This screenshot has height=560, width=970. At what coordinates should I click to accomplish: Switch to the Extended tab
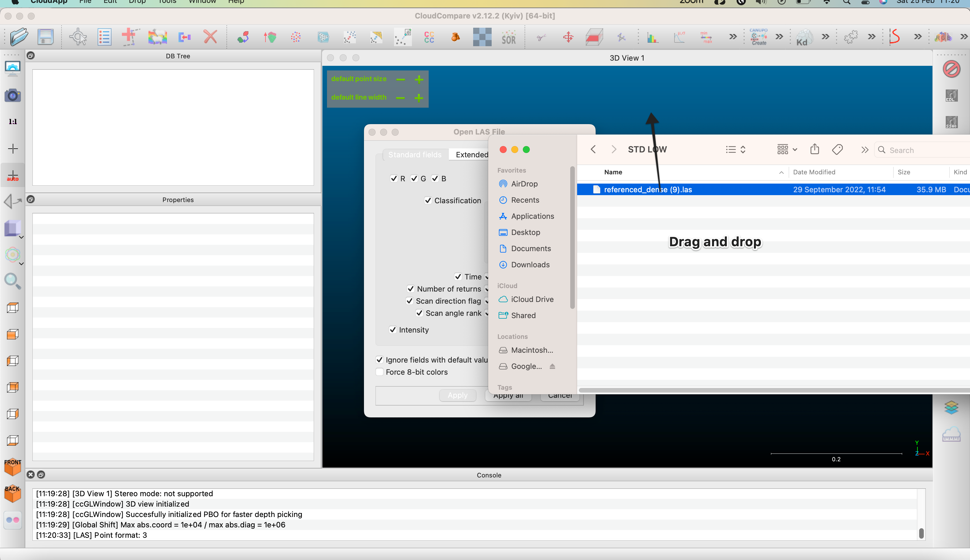pos(472,155)
